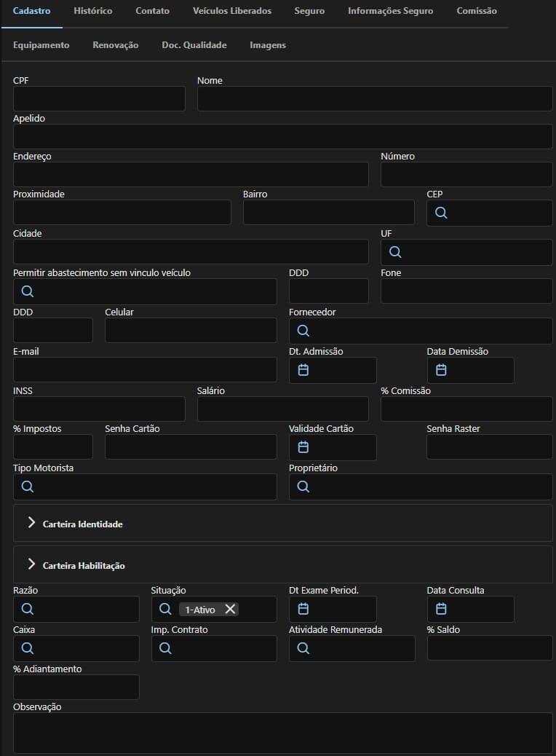Switch to the Histórico tab
Viewport: 556px width, 756px height.
coord(93,11)
